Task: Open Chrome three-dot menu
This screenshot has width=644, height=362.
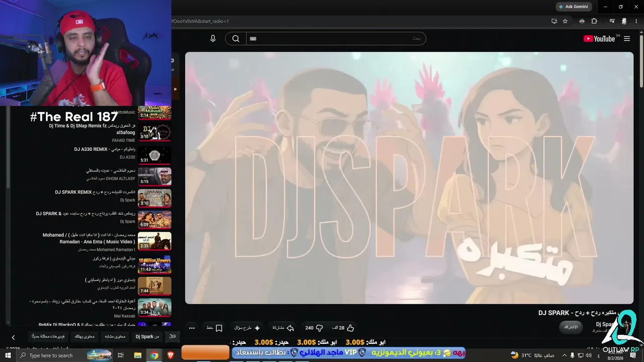Action: click(637, 21)
